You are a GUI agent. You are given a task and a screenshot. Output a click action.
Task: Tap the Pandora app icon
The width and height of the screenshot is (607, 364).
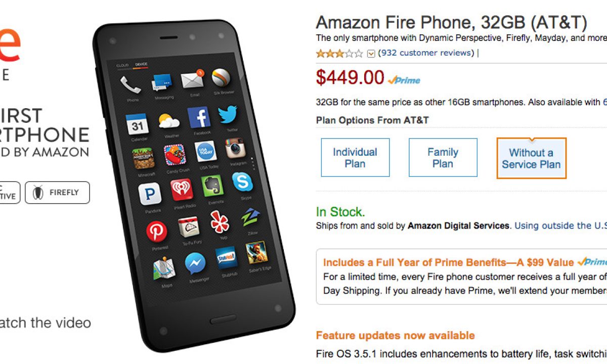(150, 194)
